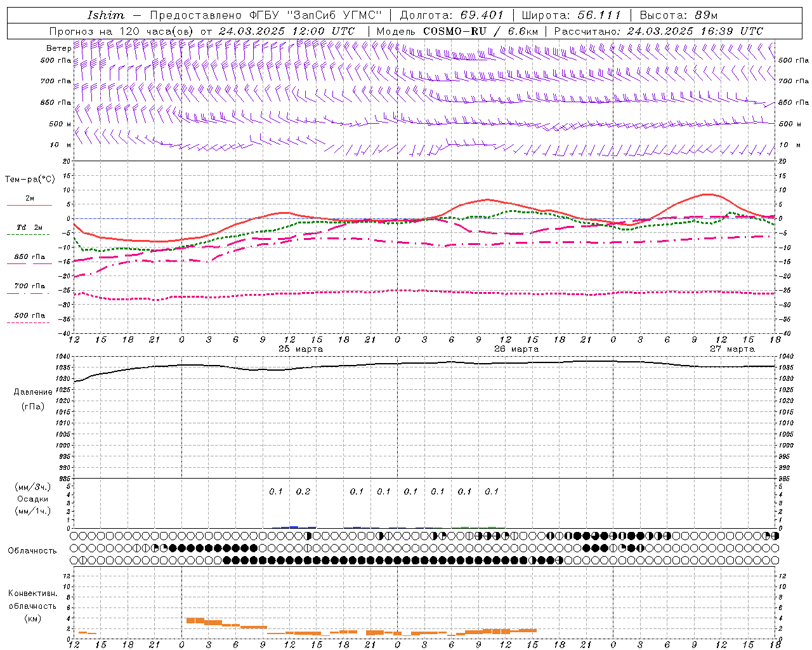Image resolution: width=812 pixels, height=650 pixels.
Task: Click the 27 марта date label
Action: pos(732,349)
